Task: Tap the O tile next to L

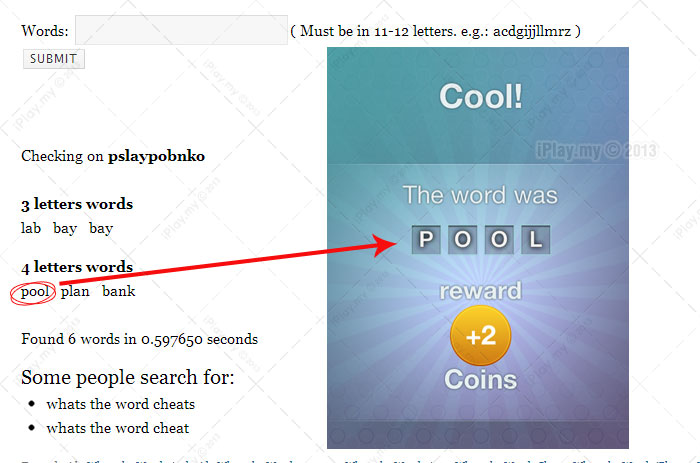Action: 499,240
